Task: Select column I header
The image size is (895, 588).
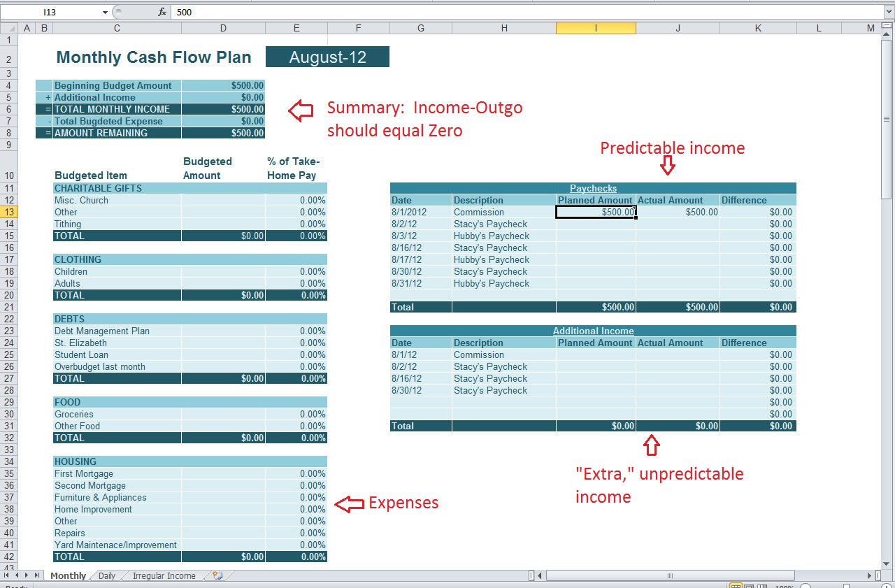Action: point(596,28)
